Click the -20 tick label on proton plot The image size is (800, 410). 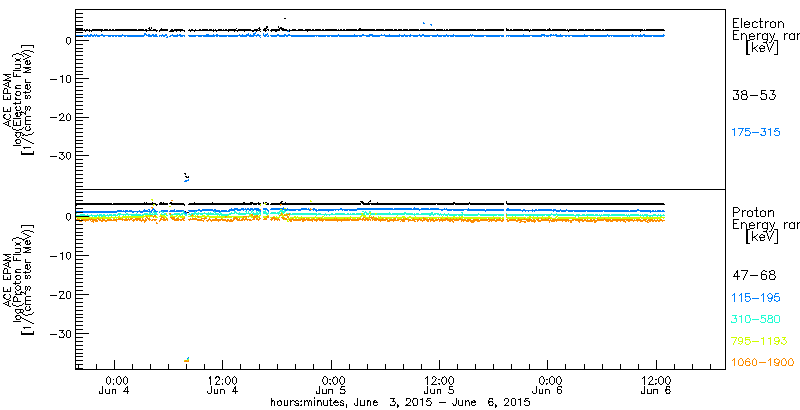(x=63, y=295)
